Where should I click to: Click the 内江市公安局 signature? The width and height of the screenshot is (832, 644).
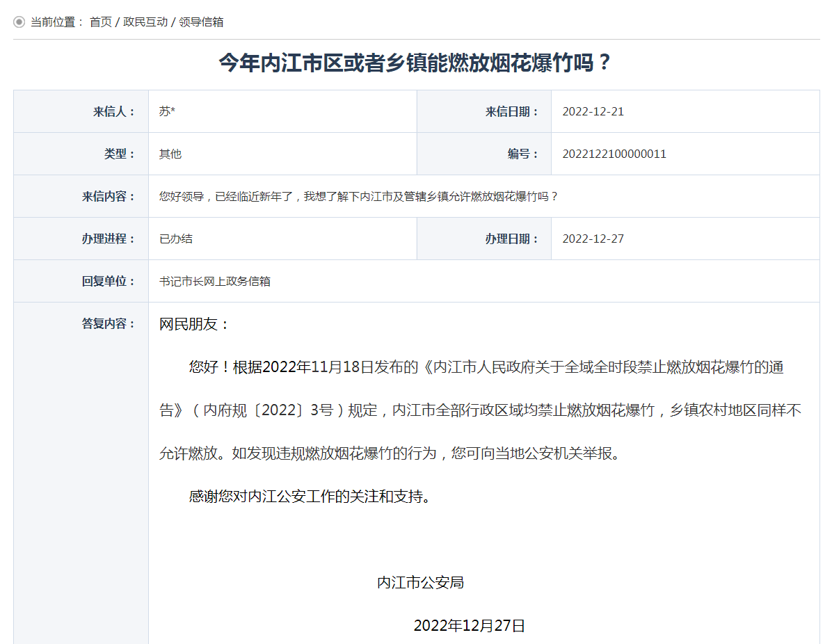pos(420,582)
